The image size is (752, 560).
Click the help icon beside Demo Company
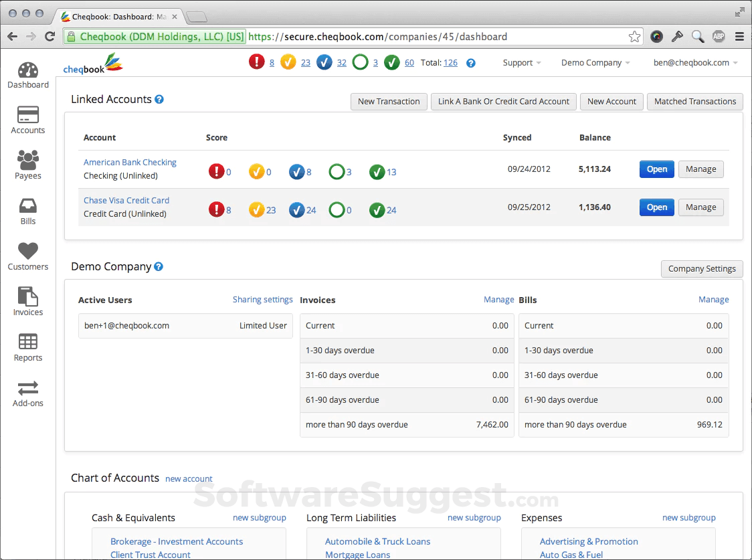pos(158,266)
